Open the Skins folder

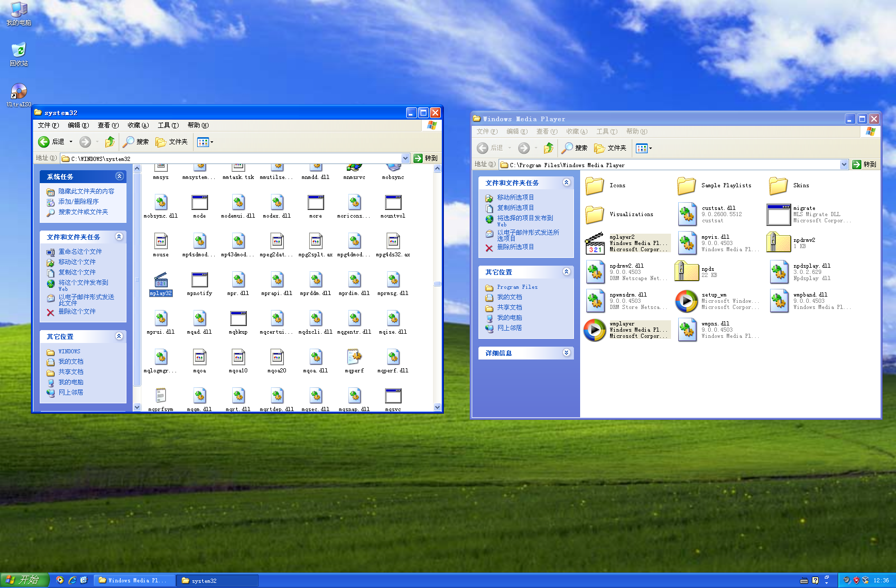point(778,185)
